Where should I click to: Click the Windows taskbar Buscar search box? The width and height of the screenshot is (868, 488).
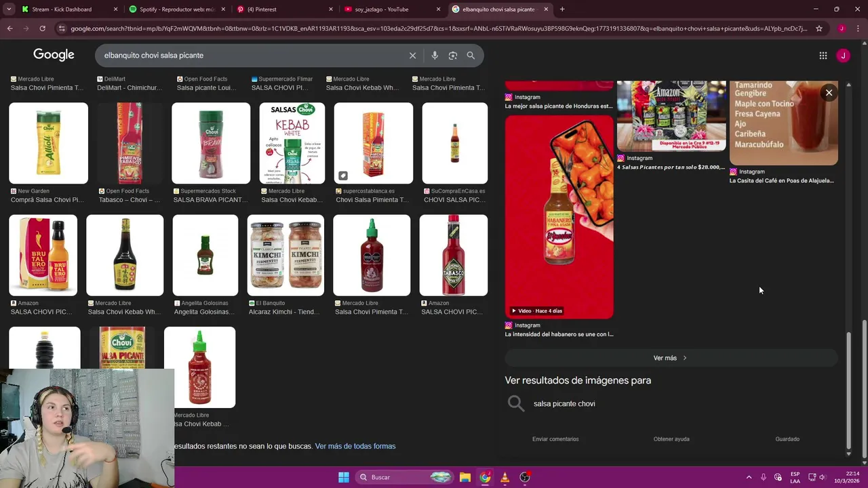click(x=403, y=477)
